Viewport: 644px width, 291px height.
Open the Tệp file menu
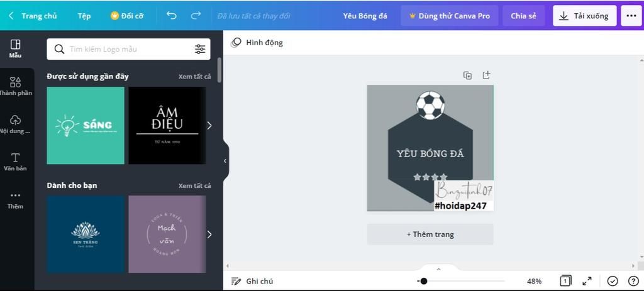[84, 16]
